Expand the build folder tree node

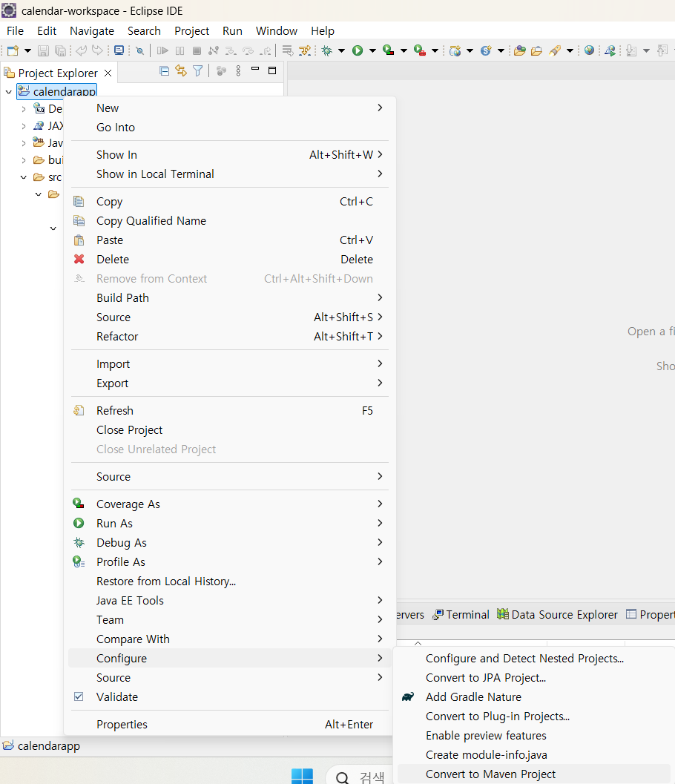click(24, 160)
